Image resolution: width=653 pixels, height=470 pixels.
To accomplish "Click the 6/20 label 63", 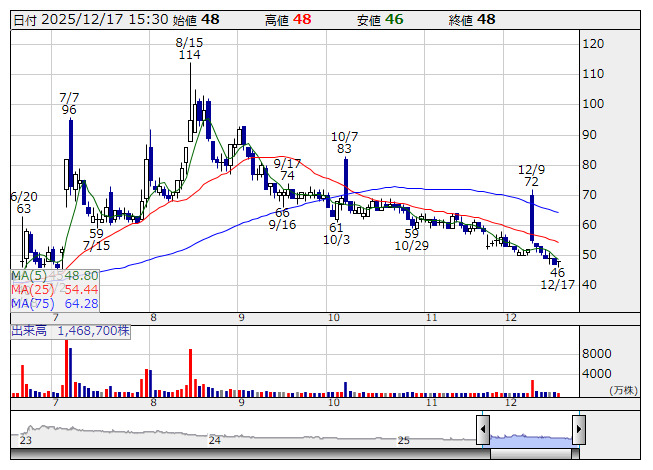I will [x=23, y=209].
